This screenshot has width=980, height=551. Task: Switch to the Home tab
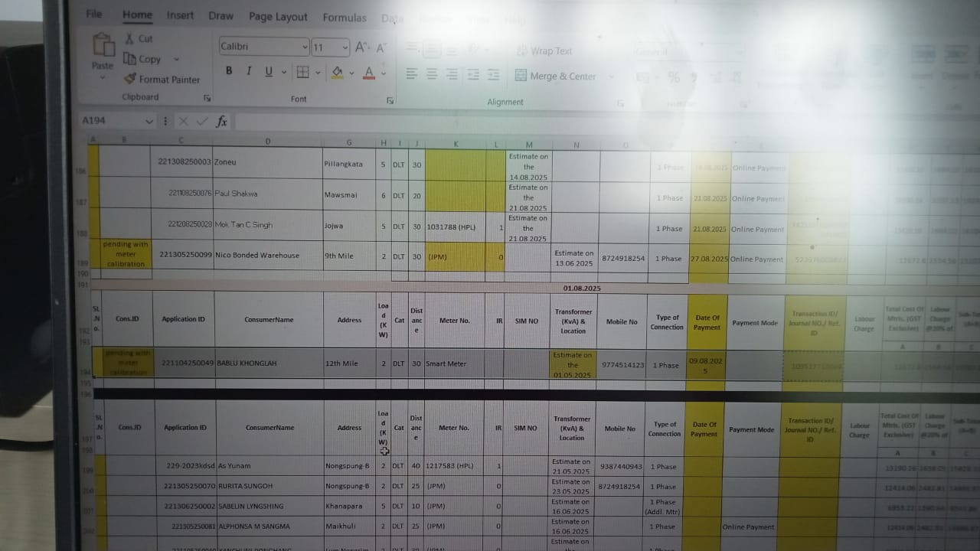(x=137, y=15)
